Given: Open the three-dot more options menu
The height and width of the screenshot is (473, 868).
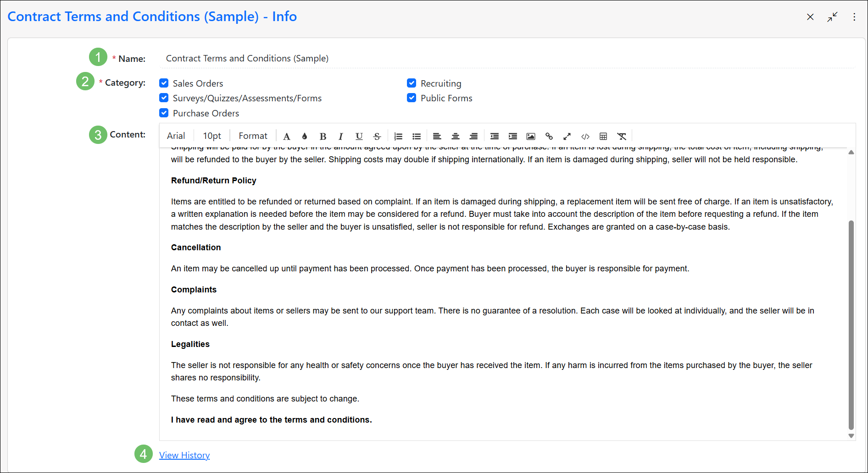Looking at the screenshot, I should tap(854, 17).
